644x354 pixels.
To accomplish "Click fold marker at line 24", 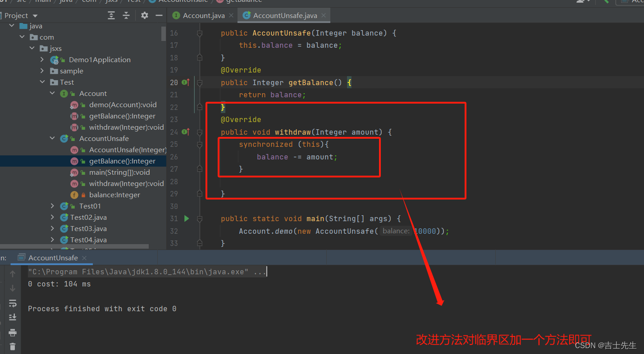I will [x=200, y=132].
